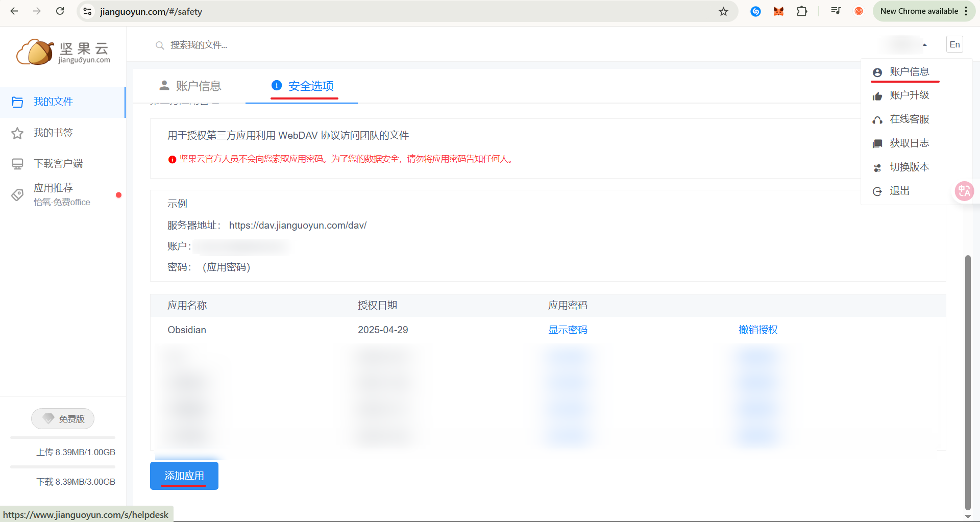980x522 pixels.
Task: Open Chrome extensions puzzle icon
Action: pos(802,11)
